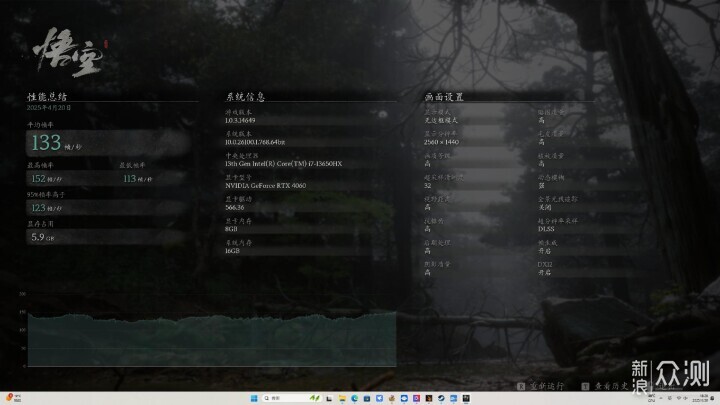The image size is (720, 405).
Task: Click the framerate graph at the bottom
Action: [x=212, y=339]
